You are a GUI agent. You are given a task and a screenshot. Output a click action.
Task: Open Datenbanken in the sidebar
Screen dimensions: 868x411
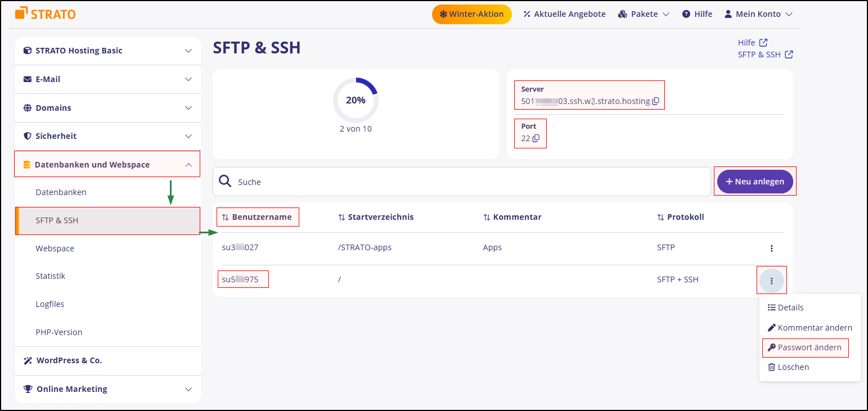pyautogui.click(x=61, y=192)
